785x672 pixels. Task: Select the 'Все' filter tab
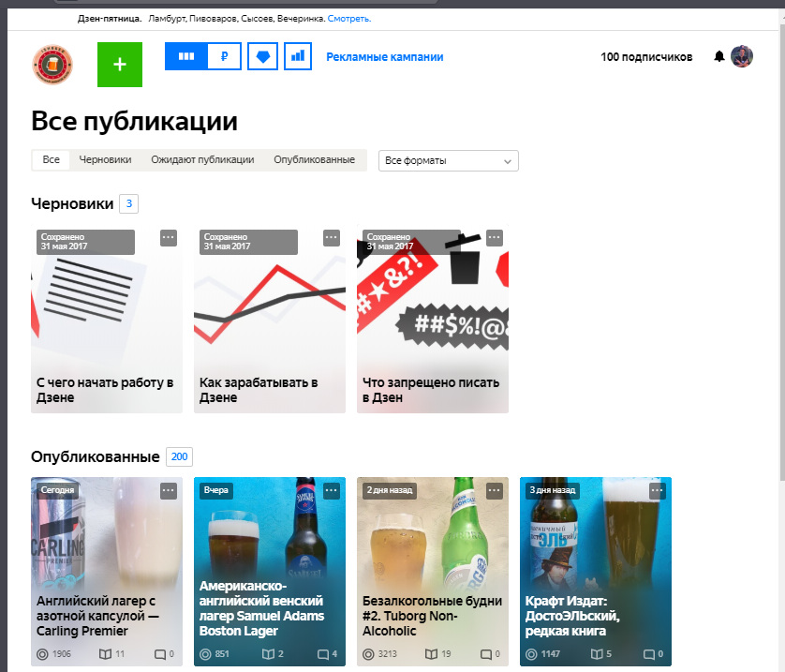point(52,159)
